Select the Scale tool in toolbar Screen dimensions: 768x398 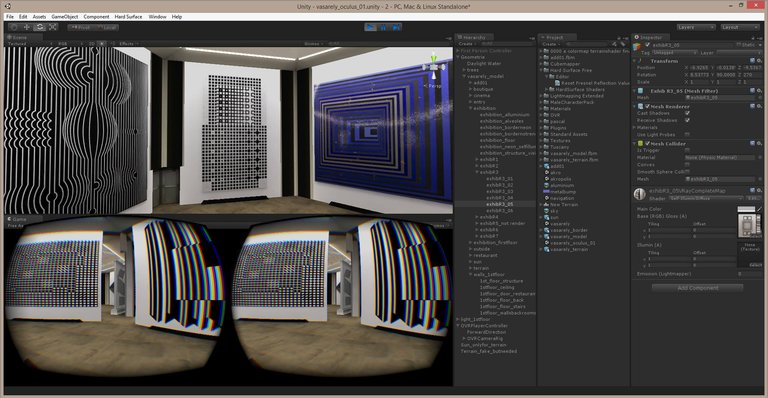click(52, 27)
